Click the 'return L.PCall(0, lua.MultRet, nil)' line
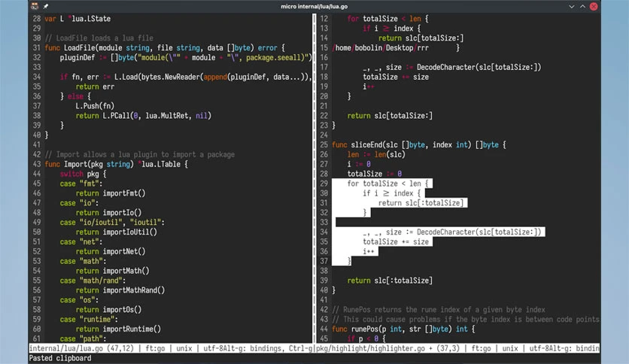The height and width of the screenshot is (364, 629). point(143,116)
